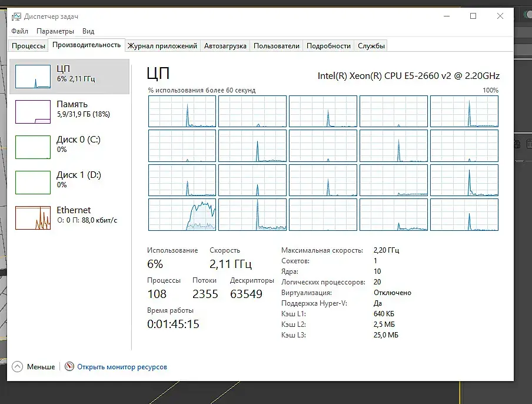
Task: Click the % использования более 60 секунд label
Action: click(201, 90)
